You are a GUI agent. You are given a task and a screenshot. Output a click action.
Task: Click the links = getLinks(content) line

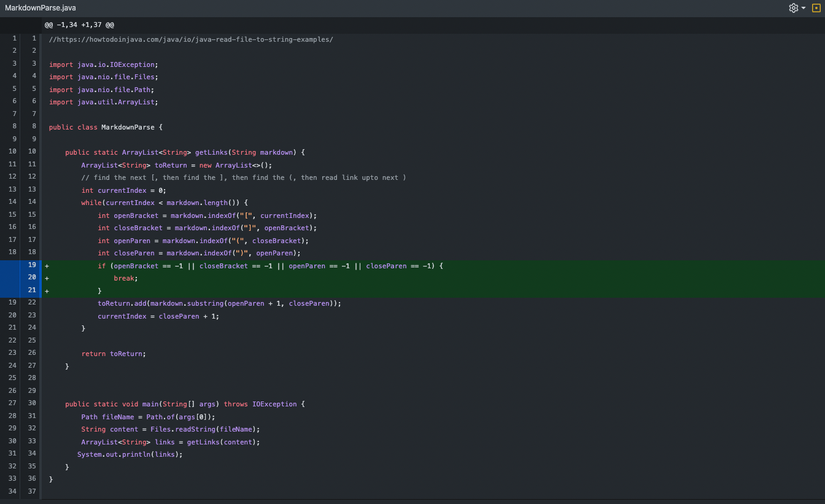pos(171,442)
